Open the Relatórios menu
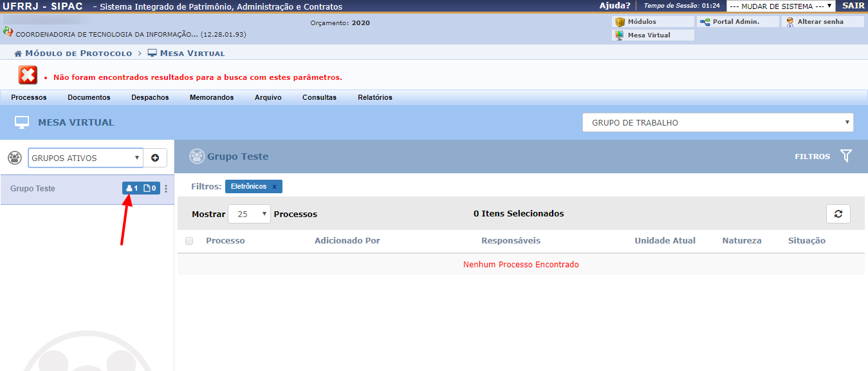The image size is (868, 371). point(374,97)
